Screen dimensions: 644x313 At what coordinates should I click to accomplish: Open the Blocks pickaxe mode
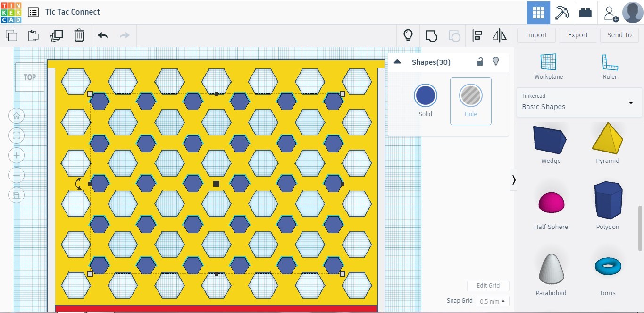[562, 13]
